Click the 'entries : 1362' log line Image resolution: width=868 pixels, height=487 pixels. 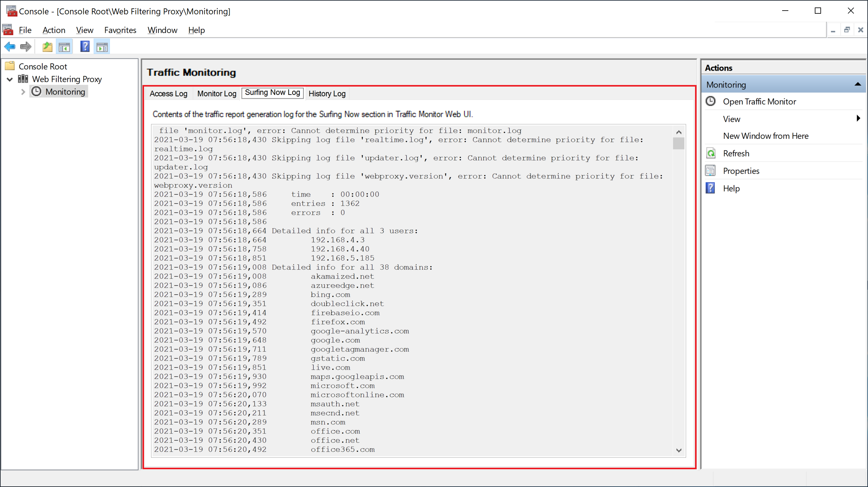tap(325, 204)
